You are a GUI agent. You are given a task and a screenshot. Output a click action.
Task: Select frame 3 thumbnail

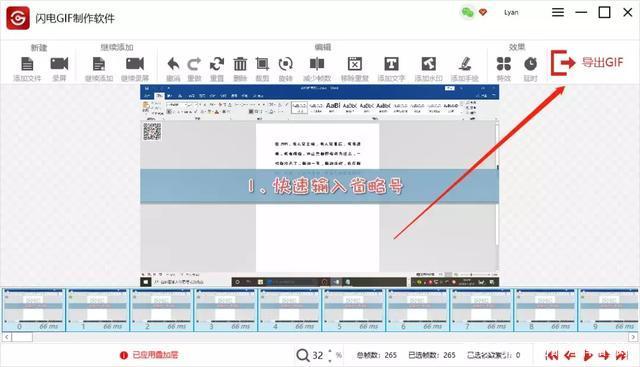(226, 310)
